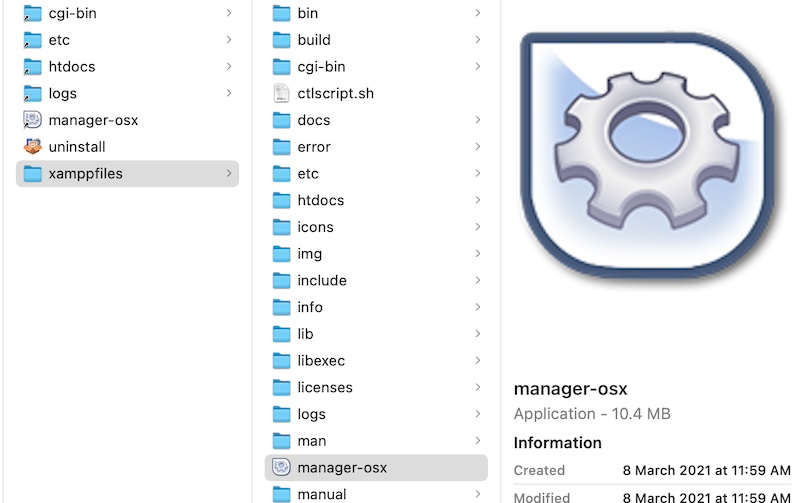Click the lib folder icon
Image resolution: width=800 pixels, height=503 pixels.
(282, 334)
